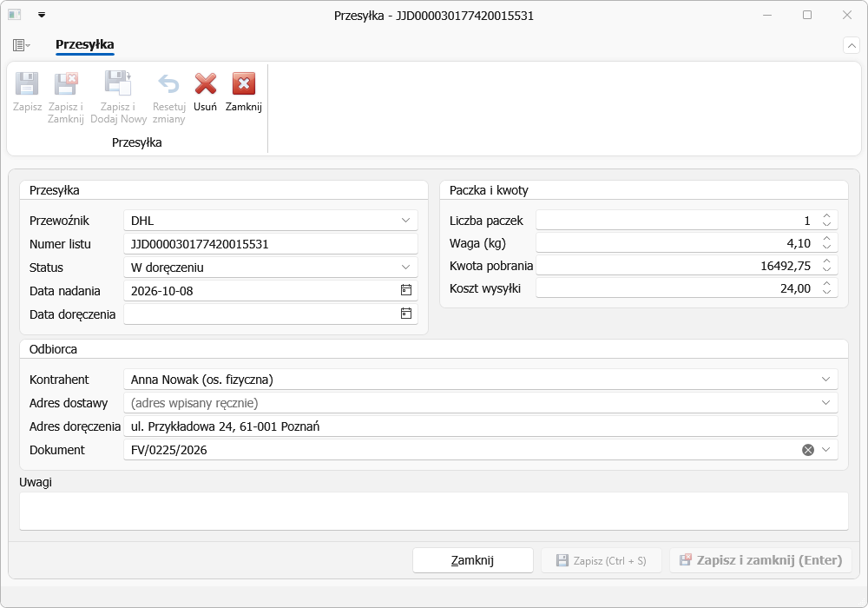Clear the Dokument field with the X icon
This screenshot has height=608, width=868.
(x=807, y=450)
